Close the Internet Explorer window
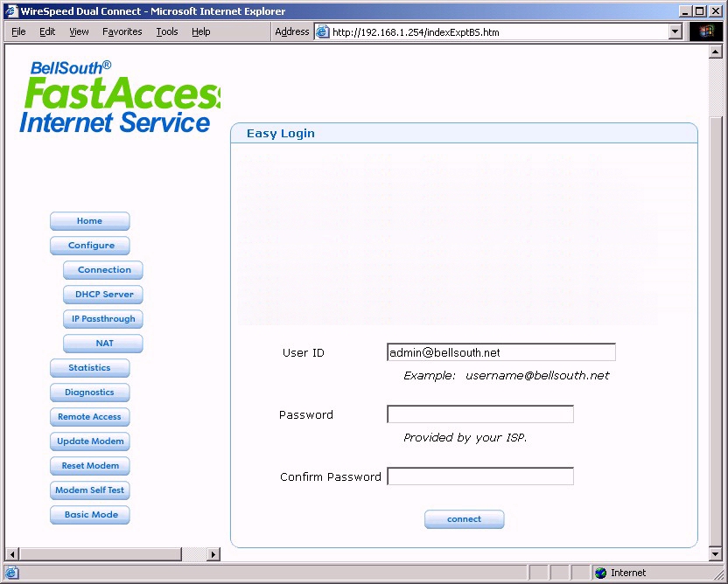 [x=717, y=11]
